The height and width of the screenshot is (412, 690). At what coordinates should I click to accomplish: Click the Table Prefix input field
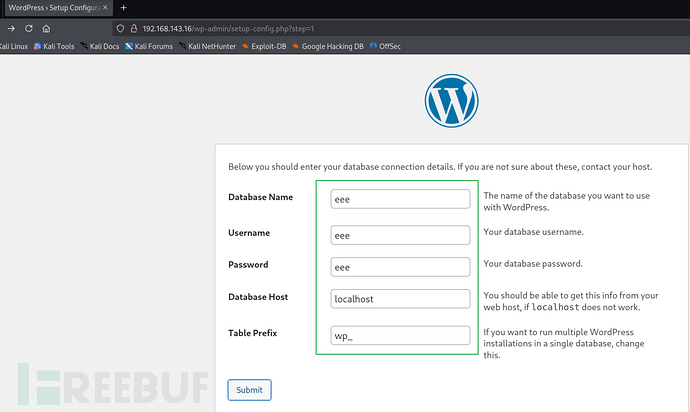[400, 335]
